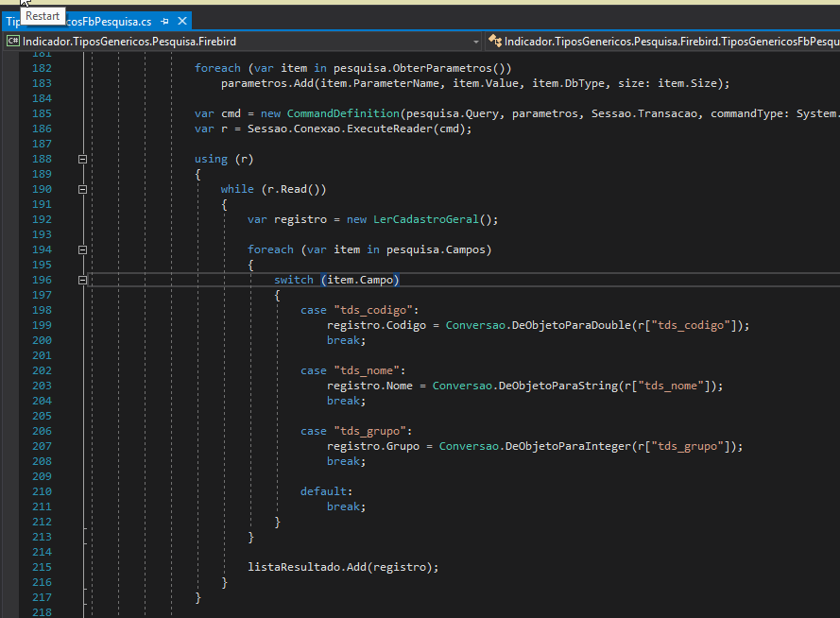This screenshot has height=618, width=840.
Task: Collapse the while (r.Read()) loop block
Action: tap(82, 189)
